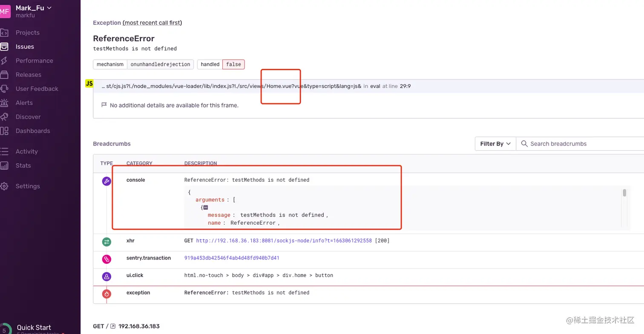Image resolution: width=644 pixels, height=334 pixels.
Task: Select Releases from the sidebar
Action: (x=29, y=75)
